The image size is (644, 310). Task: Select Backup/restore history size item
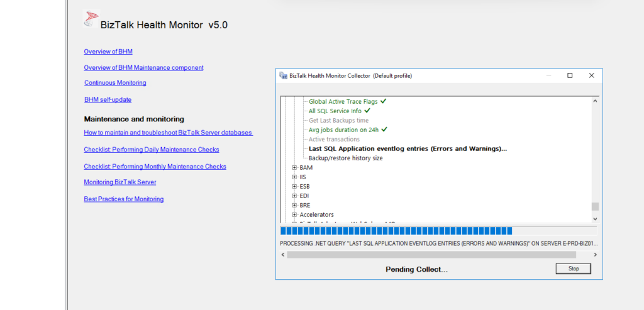346,158
